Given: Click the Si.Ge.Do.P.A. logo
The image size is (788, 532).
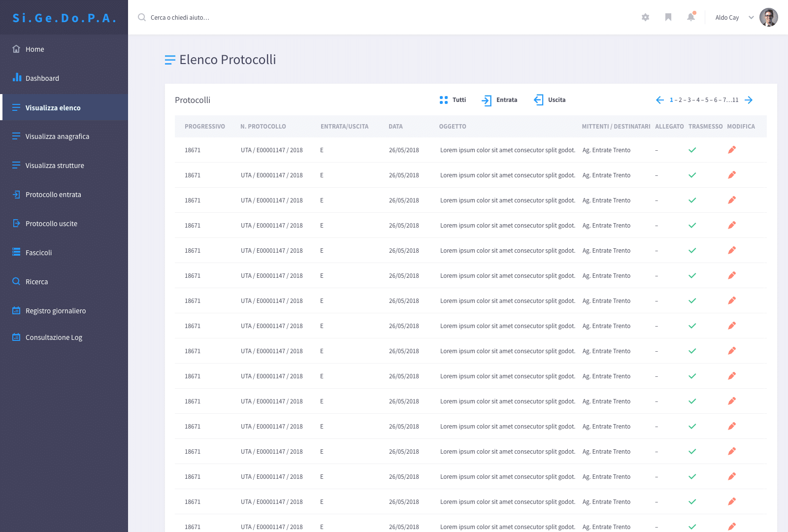Looking at the screenshot, I should (64, 18).
